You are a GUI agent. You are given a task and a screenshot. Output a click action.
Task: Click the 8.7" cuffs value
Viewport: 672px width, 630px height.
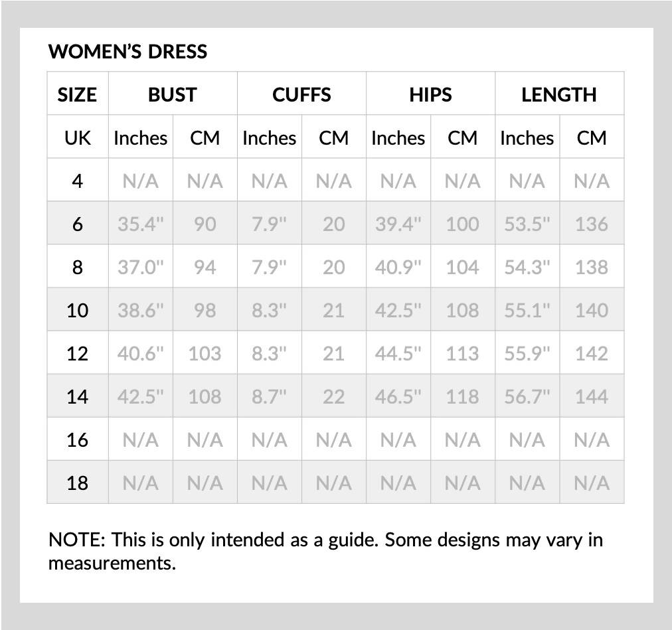[x=269, y=396]
